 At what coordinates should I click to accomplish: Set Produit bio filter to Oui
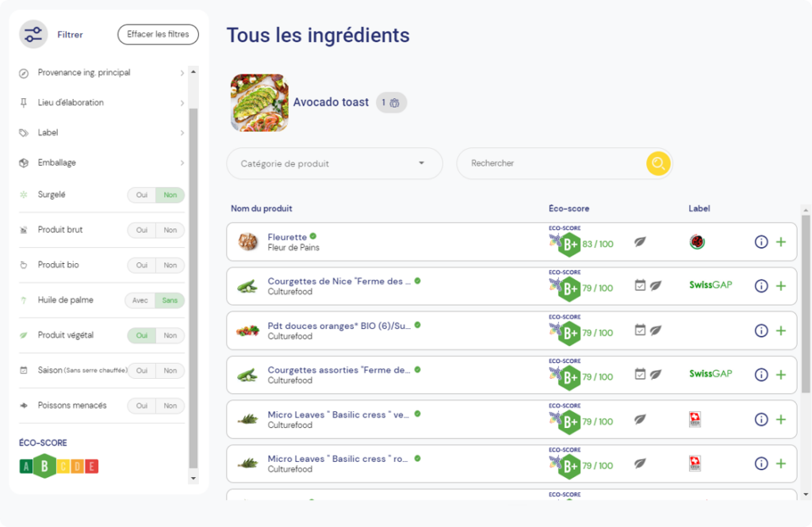click(142, 265)
